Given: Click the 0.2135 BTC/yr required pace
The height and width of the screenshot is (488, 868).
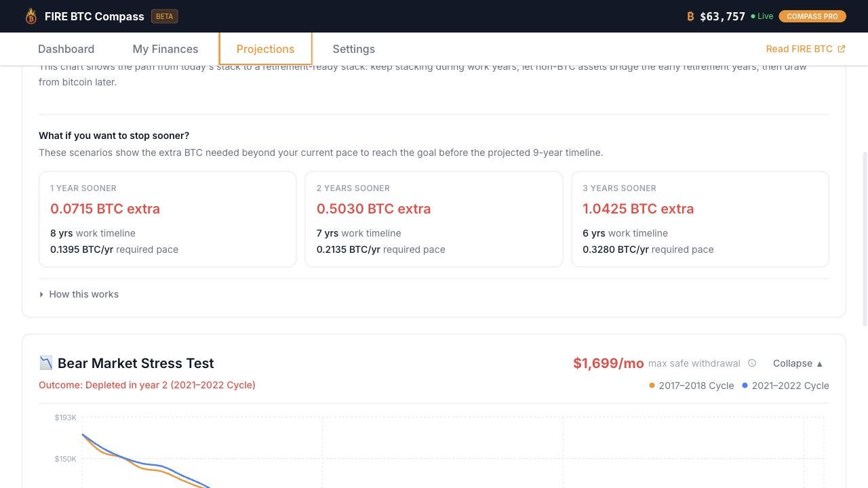Looking at the screenshot, I should click(x=381, y=249).
